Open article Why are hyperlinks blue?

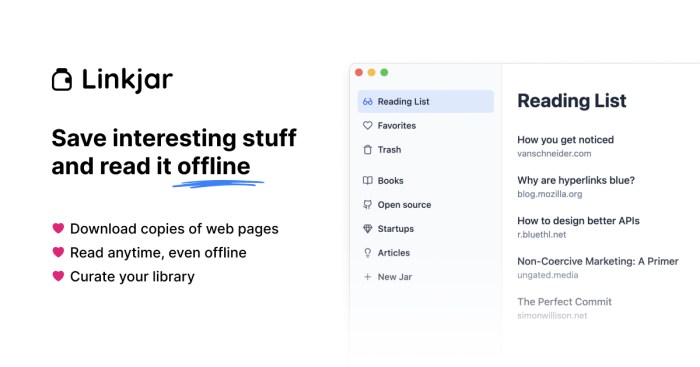[x=576, y=180]
